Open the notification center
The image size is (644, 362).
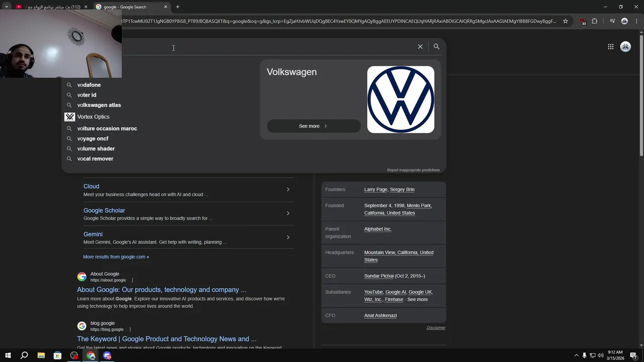click(x=633, y=355)
